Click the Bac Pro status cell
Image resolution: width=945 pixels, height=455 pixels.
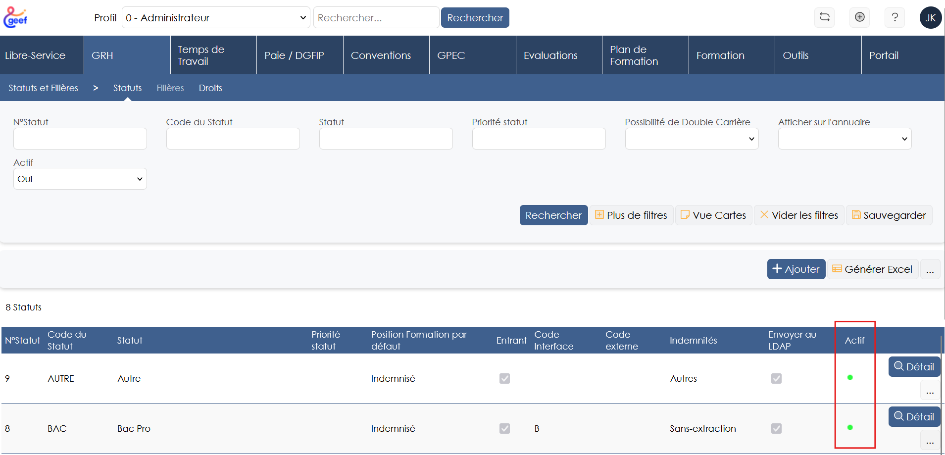coord(134,429)
